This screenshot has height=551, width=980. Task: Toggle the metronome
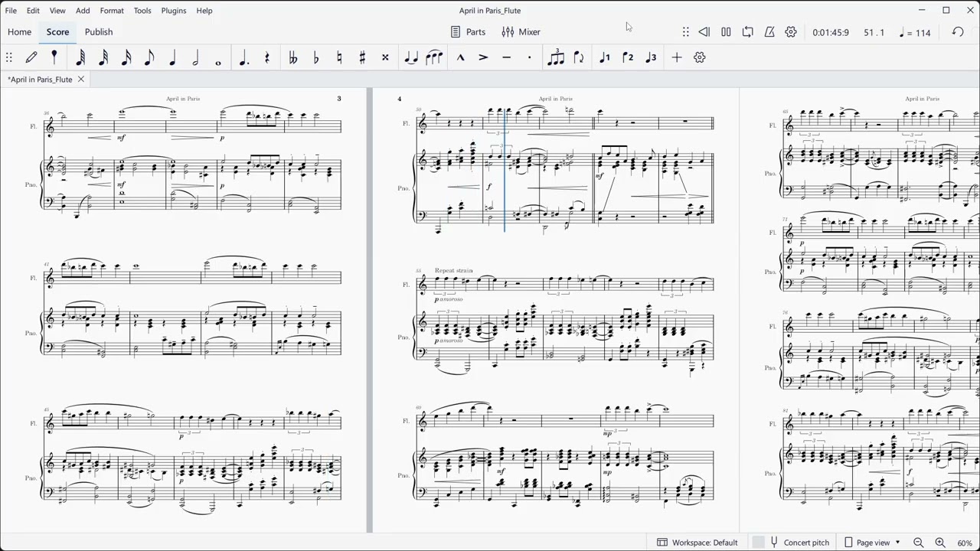pyautogui.click(x=769, y=32)
